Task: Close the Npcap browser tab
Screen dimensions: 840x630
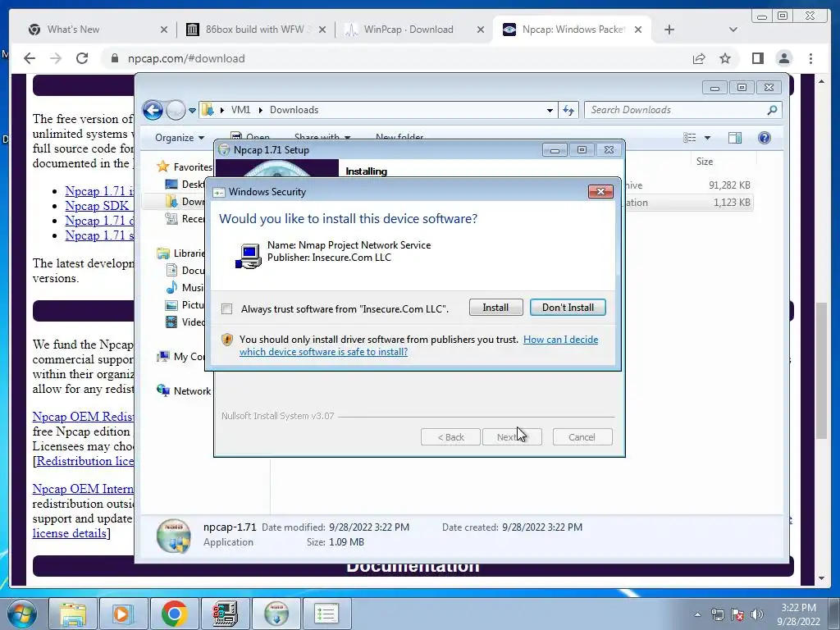Action: [x=638, y=30]
